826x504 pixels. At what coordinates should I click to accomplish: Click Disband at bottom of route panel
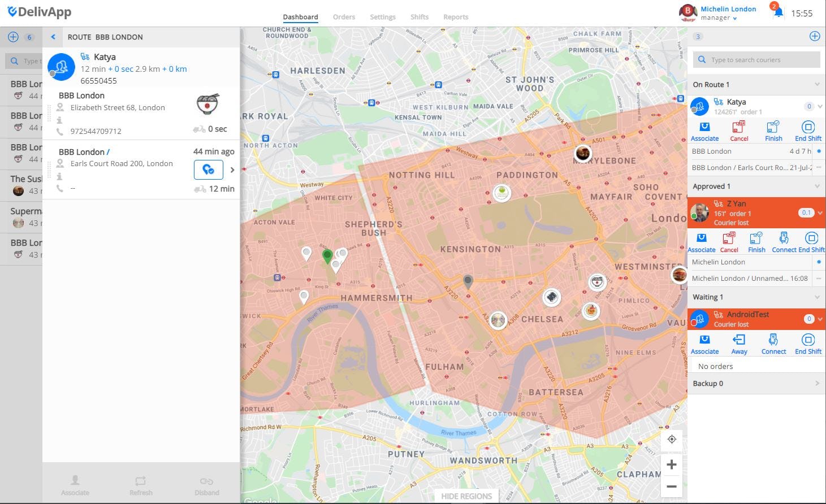207,486
